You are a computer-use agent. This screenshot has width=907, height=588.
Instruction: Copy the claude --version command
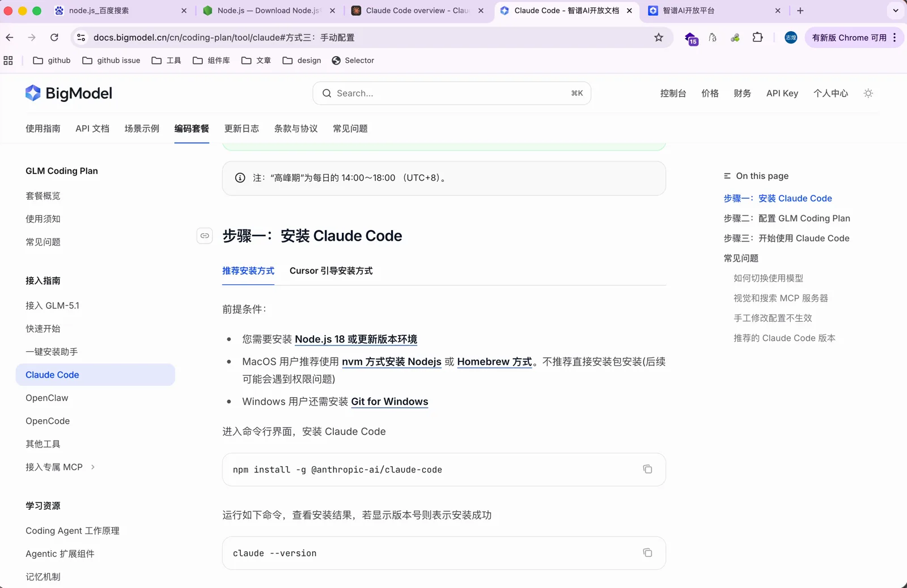(647, 553)
